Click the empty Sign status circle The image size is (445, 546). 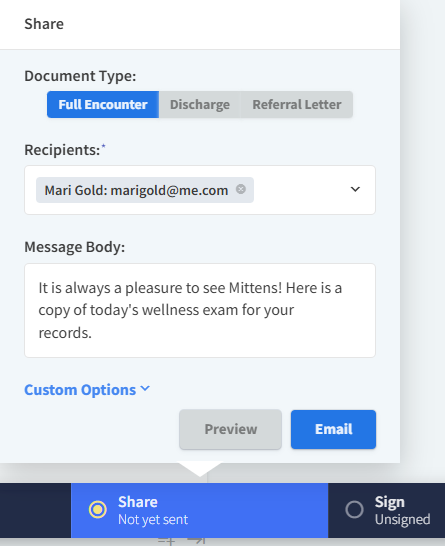[354, 510]
